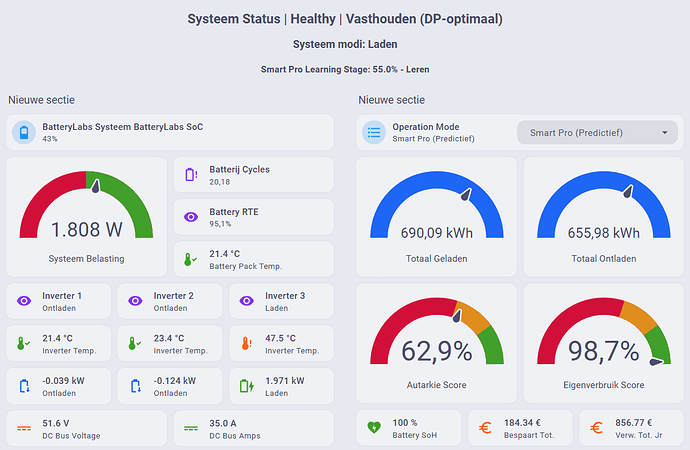
Task: Click the 35.0 A value
Action: (x=223, y=423)
